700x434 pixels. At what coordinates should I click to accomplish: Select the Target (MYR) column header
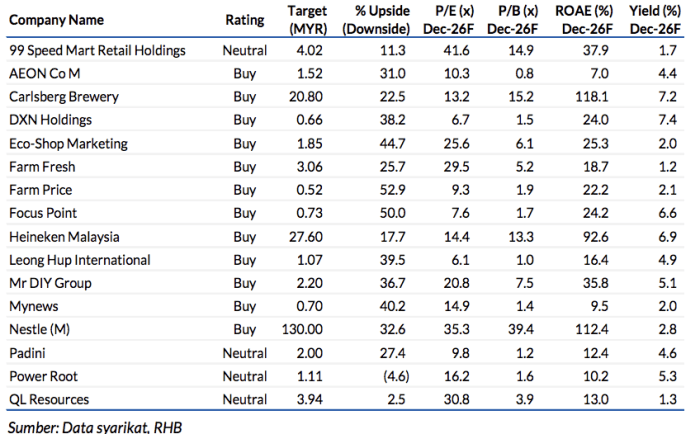pyautogui.click(x=307, y=19)
